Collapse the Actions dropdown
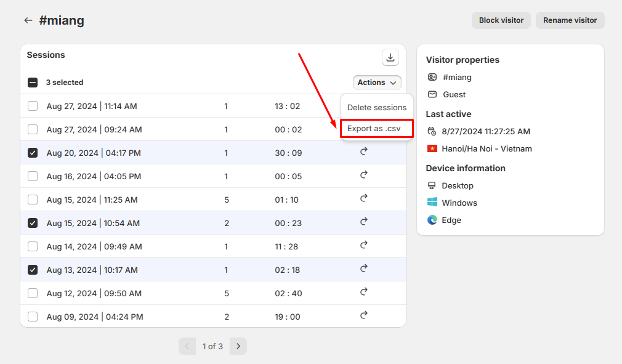Image resolution: width=622 pixels, height=364 pixels. (377, 83)
